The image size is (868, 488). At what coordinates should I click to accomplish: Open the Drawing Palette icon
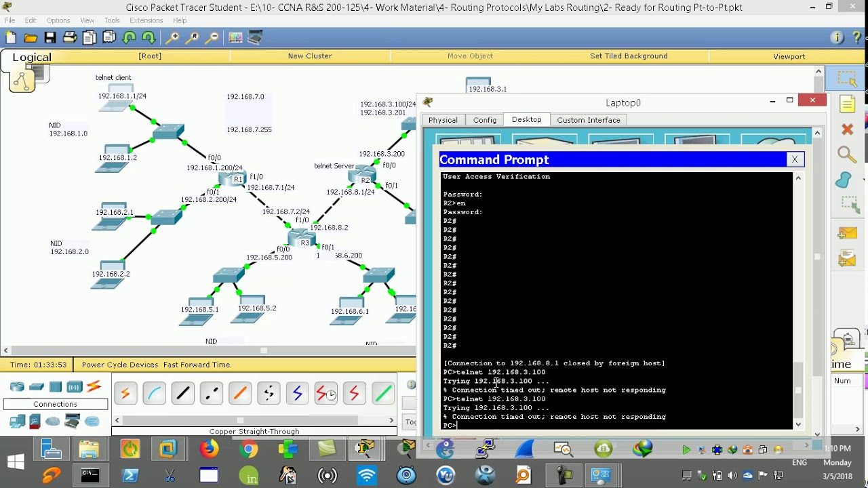tap(235, 38)
